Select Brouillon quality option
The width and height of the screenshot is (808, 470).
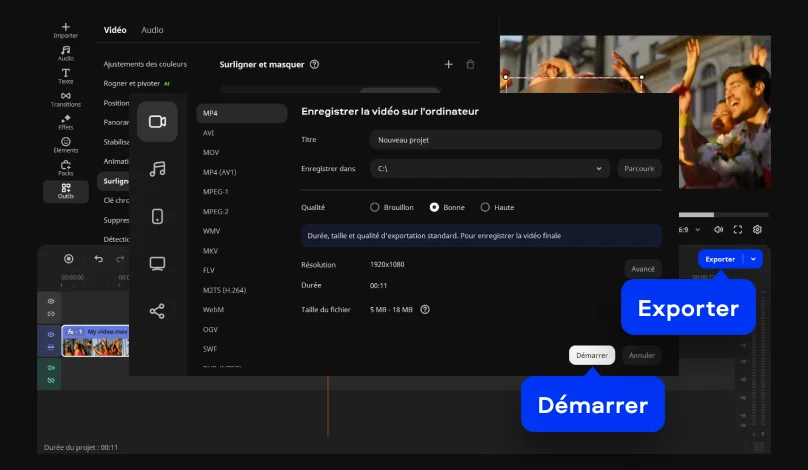click(x=392, y=207)
